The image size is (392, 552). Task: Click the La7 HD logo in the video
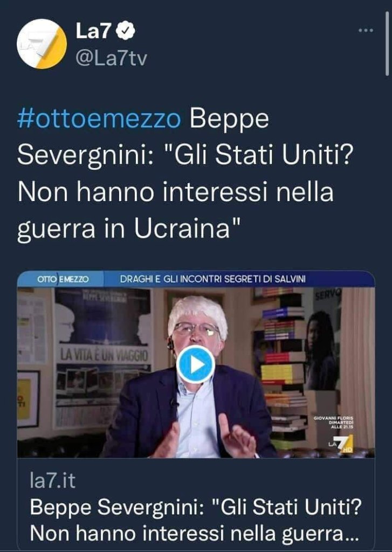click(x=341, y=444)
